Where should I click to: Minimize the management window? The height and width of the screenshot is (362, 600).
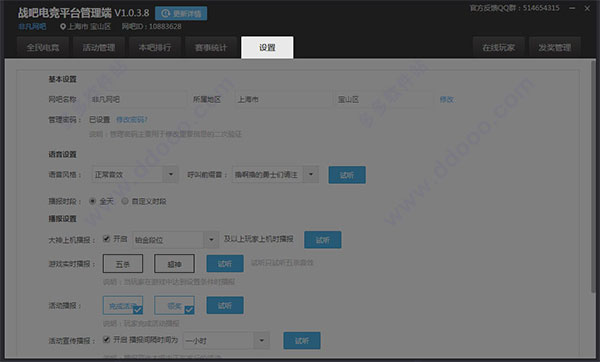click(572, 8)
